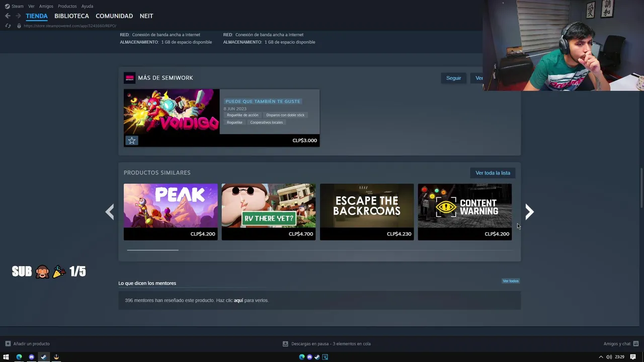Screen dimensions: 644x362
Task: Select the Cooperativos locales tag
Action: tap(266, 122)
